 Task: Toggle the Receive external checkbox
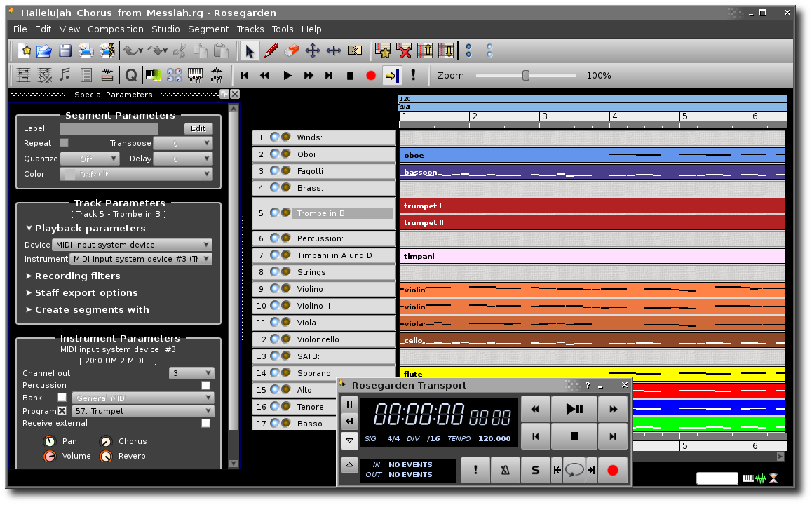[205, 423]
